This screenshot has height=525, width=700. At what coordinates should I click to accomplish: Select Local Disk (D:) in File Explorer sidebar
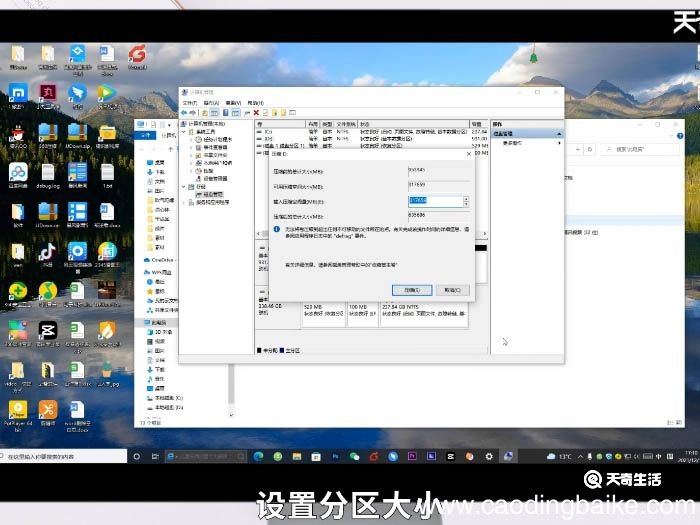165,408
